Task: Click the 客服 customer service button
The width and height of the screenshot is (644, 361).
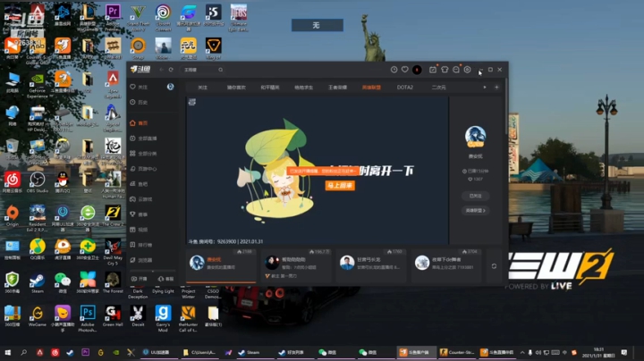Action: 166,279
